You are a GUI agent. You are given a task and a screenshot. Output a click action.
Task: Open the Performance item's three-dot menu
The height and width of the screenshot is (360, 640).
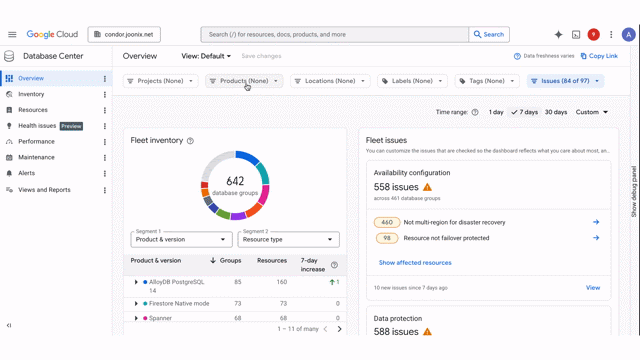pos(104,142)
